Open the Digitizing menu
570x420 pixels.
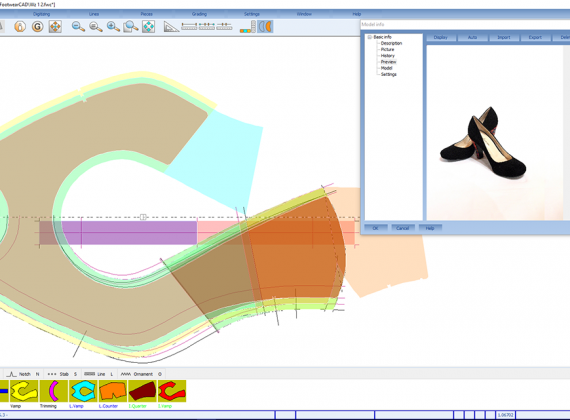(41, 14)
